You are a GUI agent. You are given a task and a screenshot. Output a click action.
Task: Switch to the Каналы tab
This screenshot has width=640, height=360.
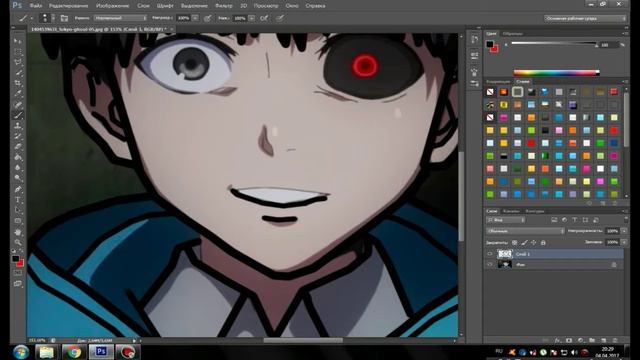[x=511, y=211]
